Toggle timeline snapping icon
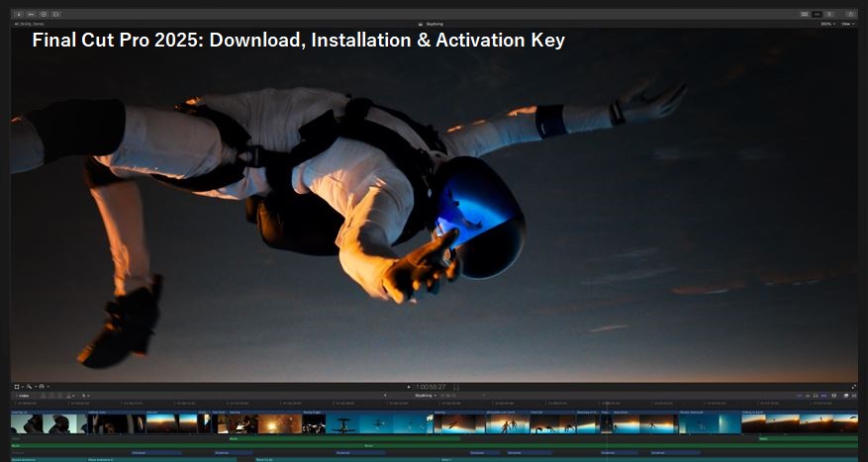868x462 pixels. point(823,396)
